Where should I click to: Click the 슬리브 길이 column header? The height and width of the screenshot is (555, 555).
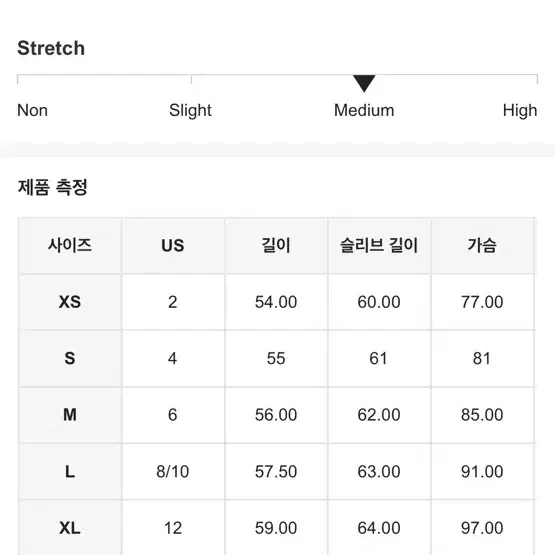click(x=379, y=246)
